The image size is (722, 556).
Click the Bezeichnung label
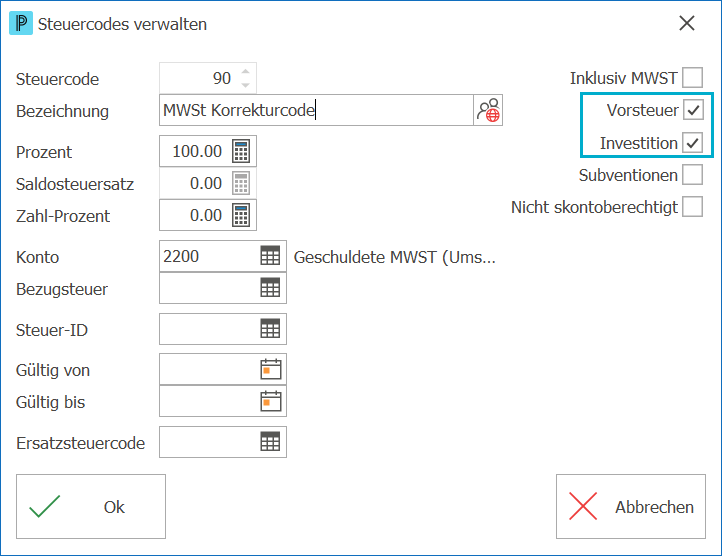62,111
